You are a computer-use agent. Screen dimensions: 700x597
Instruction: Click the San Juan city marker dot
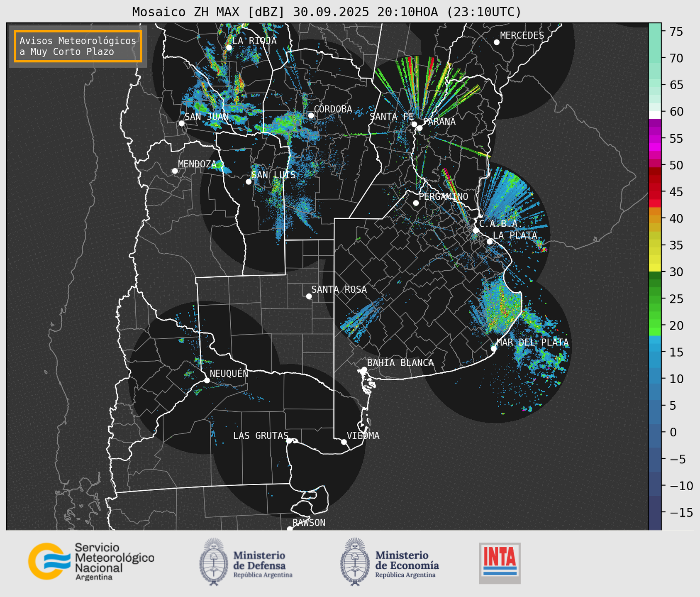pos(181,123)
